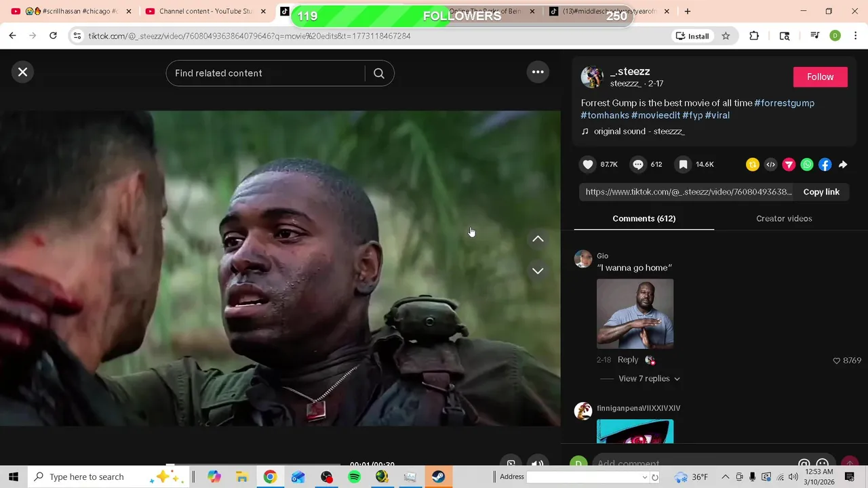
Task: Open #forrestgump hashtag link
Action: 784,103
